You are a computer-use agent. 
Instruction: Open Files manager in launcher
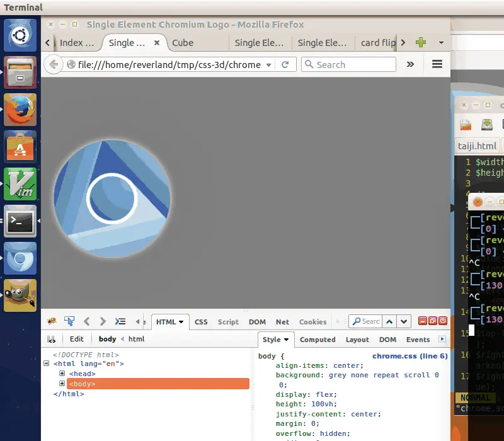(x=20, y=72)
